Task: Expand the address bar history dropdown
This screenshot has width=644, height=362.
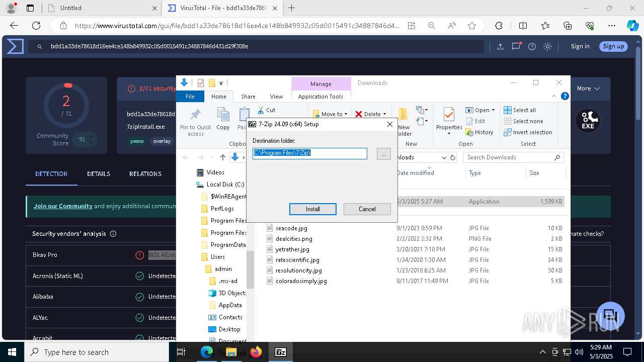Action: click(444, 157)
